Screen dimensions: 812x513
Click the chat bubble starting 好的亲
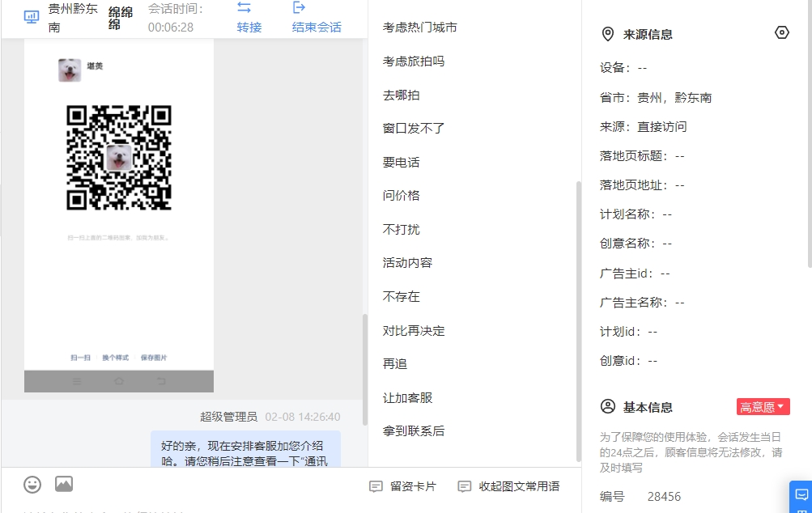246,449
